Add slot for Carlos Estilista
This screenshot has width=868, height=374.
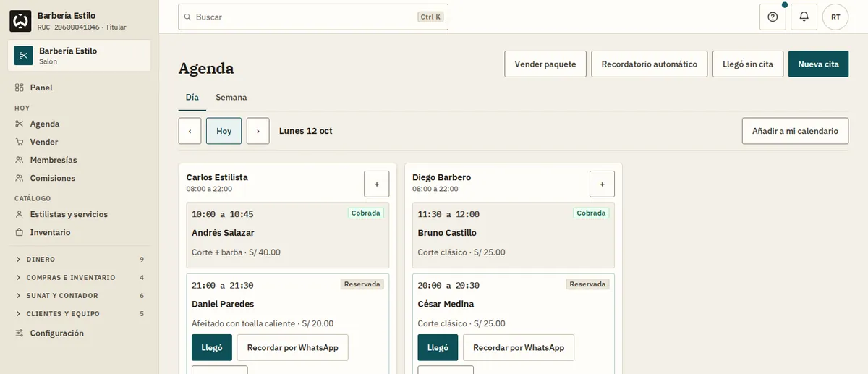coord(376,184)
